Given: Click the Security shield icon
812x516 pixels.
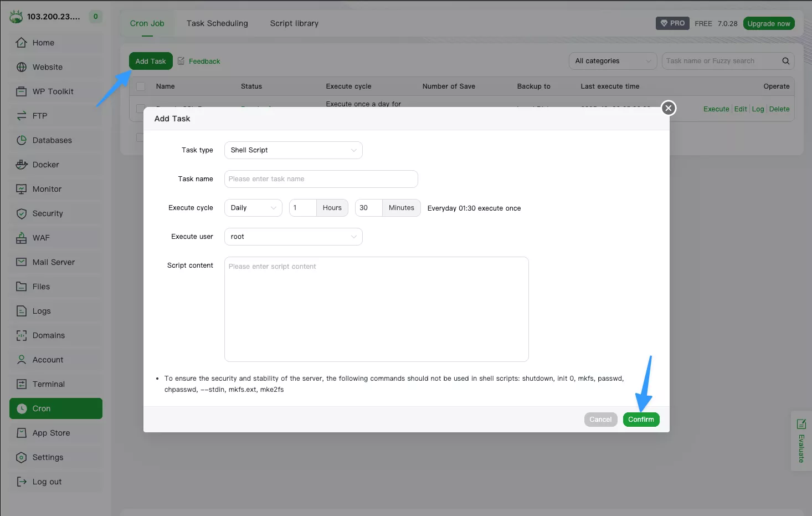Looking at the screenshot, I should pyautogui.click(x=22, y=213).
